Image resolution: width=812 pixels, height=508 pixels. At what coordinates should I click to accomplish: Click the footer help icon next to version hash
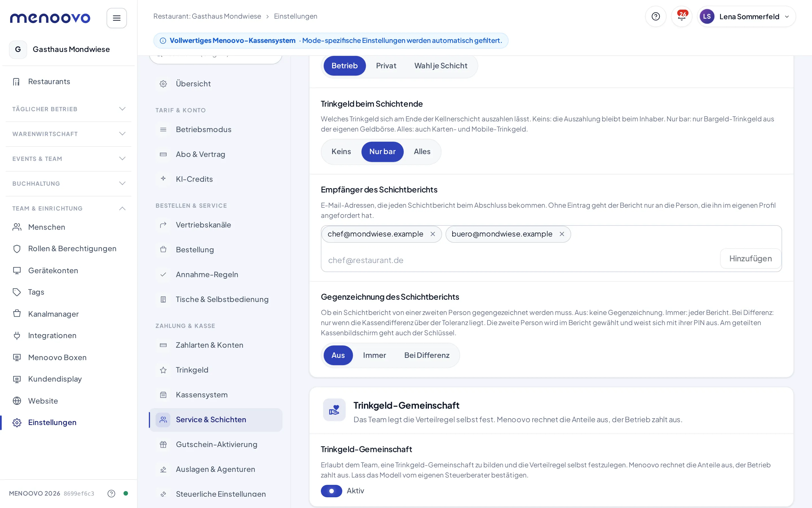click(x=111, y=493)
